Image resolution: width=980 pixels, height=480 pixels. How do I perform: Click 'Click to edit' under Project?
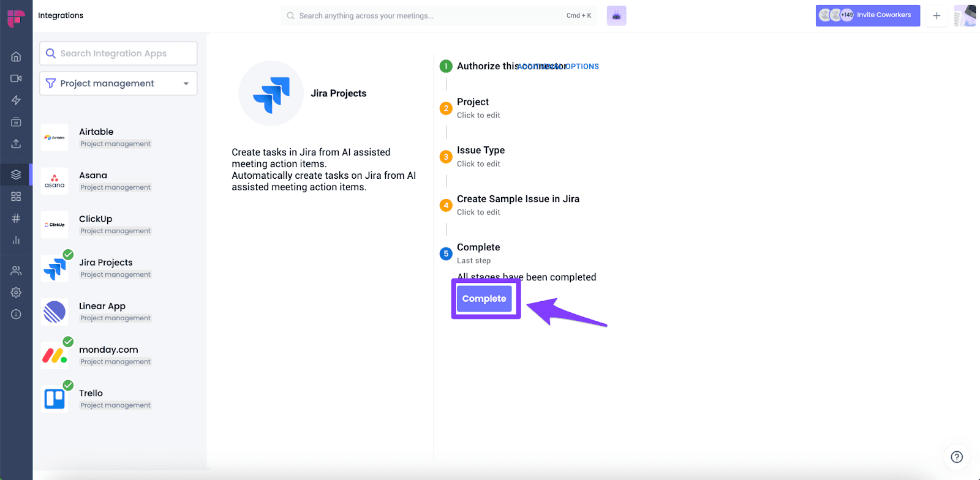click(478, 115)
